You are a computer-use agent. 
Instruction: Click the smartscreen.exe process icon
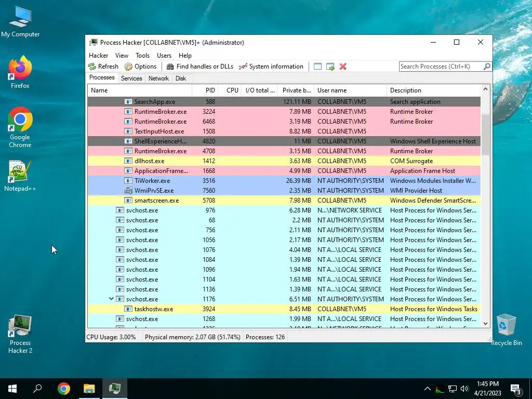[x=128, y=200]
